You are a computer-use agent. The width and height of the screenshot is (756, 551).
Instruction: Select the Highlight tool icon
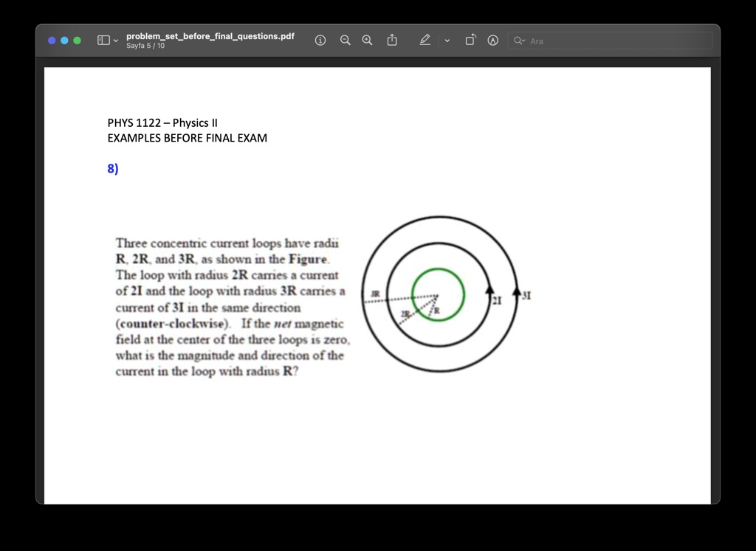coord(492,40)
